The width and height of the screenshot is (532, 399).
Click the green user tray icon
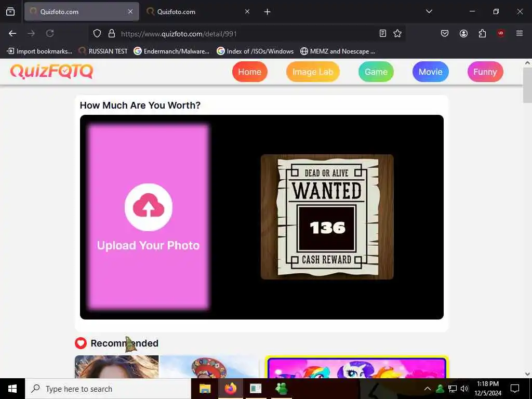pos(440,389)
